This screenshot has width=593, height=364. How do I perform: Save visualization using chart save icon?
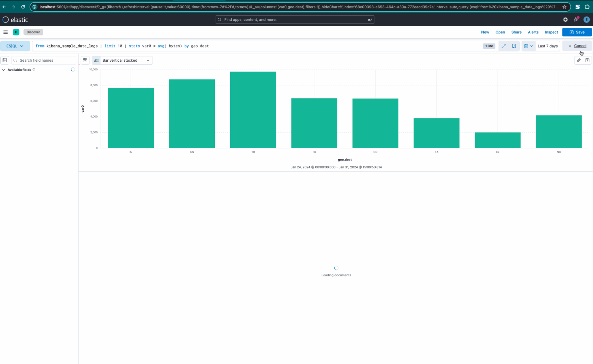(x=587, y=60)
